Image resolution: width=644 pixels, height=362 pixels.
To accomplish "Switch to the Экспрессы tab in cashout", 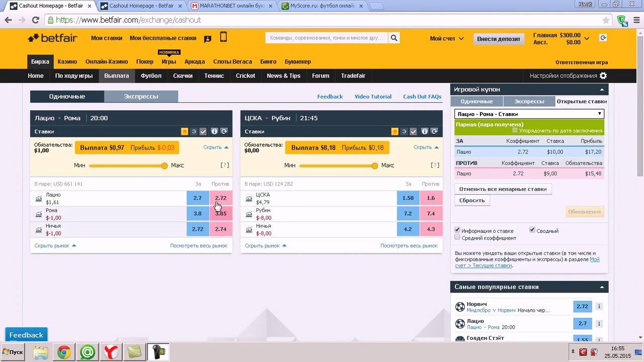I will [141, 97].
